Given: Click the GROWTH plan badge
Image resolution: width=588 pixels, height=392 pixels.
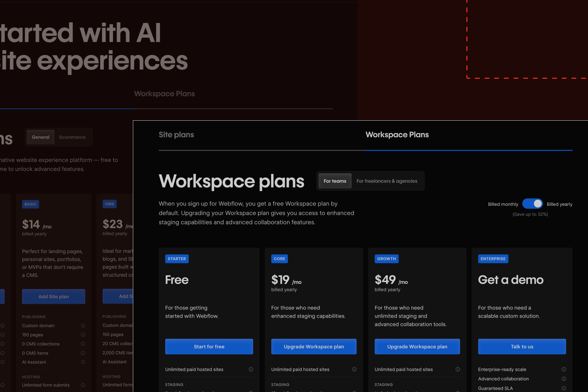Looking at the screenshot, I should [386, 259].
